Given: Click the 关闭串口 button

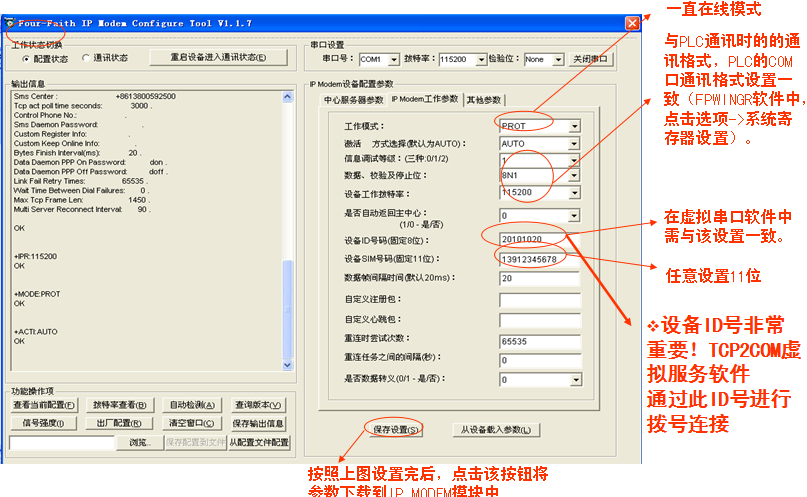Looking at the screenshot, I should (x=592, y=60).
